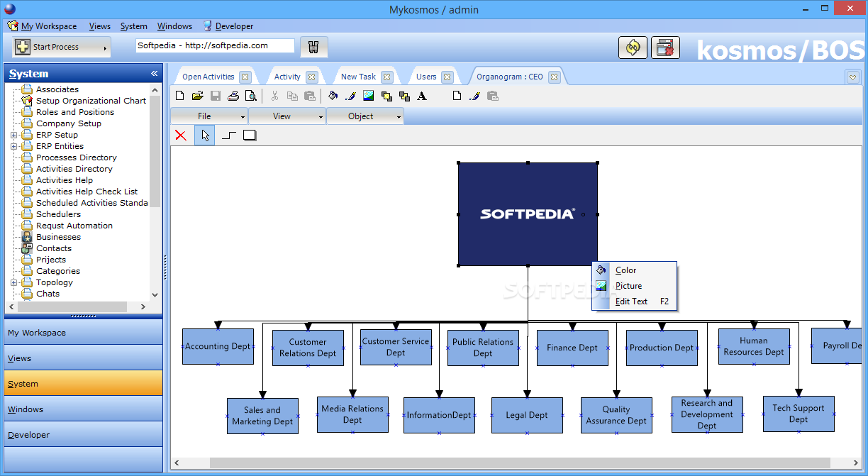This screenshot has width=868, height=476.
Task: Close the Users tab
Action: click(x=447, y=77)
